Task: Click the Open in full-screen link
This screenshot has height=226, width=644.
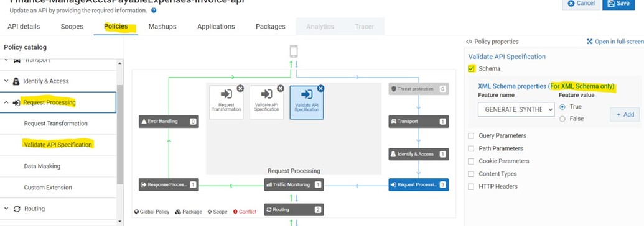Action: tap(615, 42)
